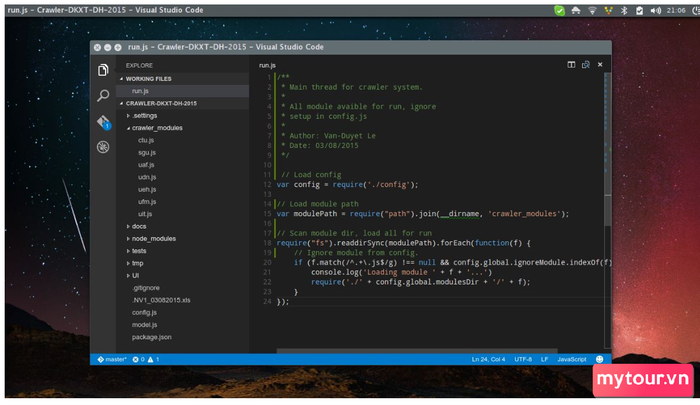Click the open changes icon in the editor
Screen dimensions: 700x405
pos(586,65)
